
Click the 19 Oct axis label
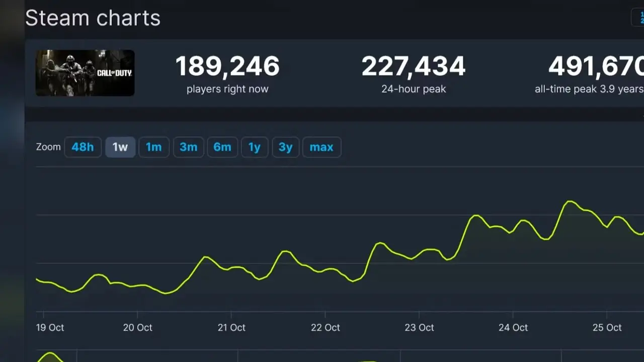(x=49, y=327)
